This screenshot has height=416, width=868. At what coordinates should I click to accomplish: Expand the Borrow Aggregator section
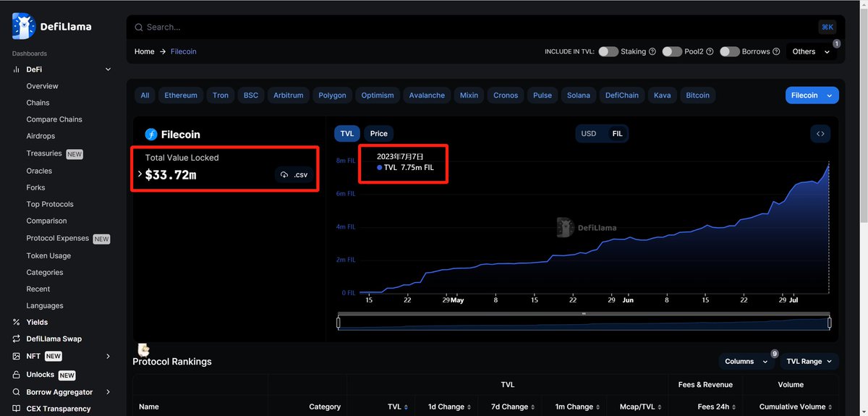click(x=109, y=392)
